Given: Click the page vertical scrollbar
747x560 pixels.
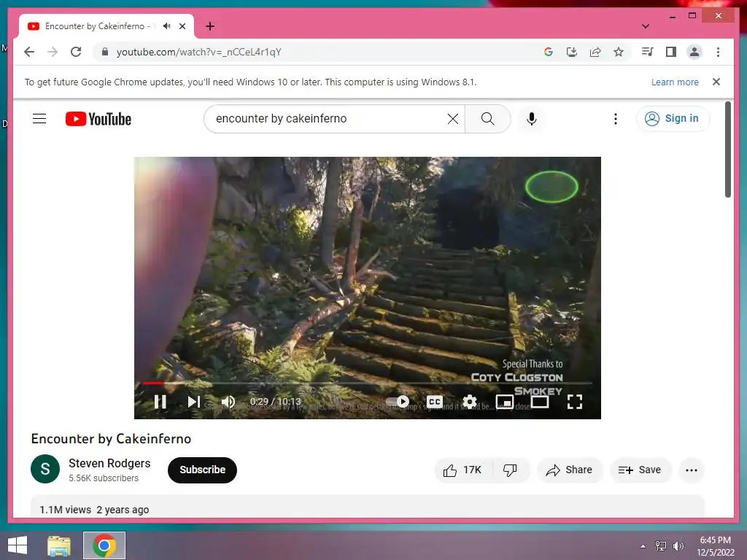Looking at the screenshot, I should (728, 149).
